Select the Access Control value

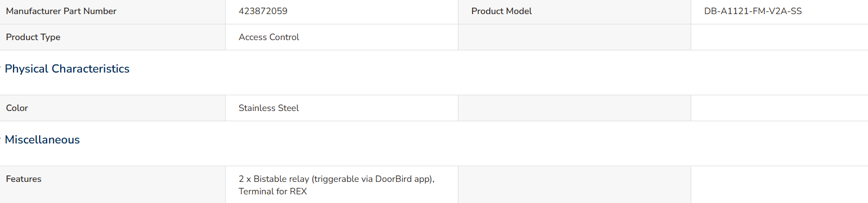tap(269, 37)
